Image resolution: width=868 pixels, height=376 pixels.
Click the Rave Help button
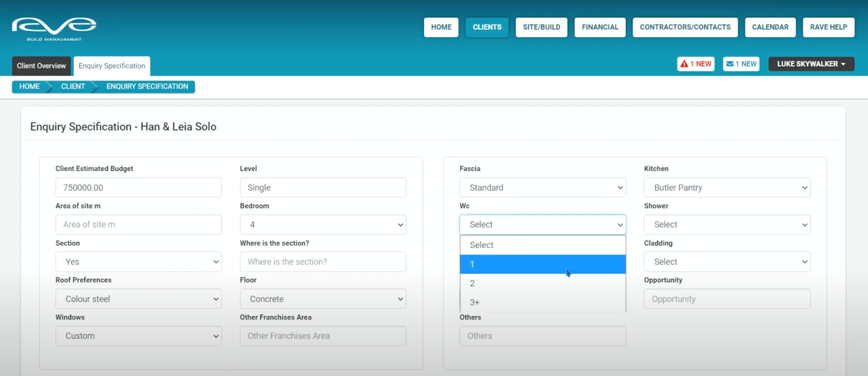point(828,27)
